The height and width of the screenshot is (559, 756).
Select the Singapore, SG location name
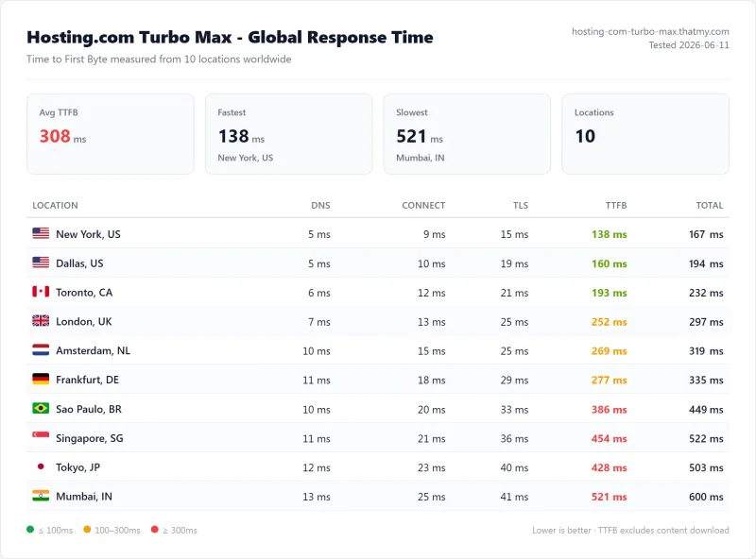pyautogui.click(x=90, y=438)
